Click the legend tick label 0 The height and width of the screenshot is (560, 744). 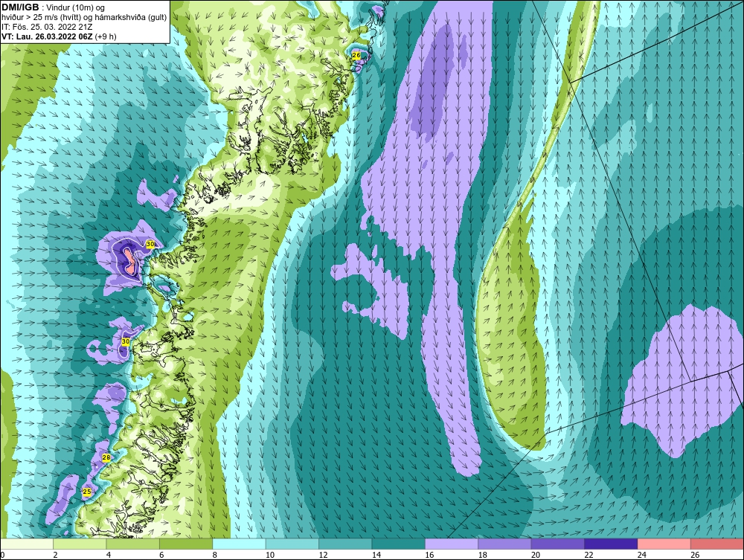tap(2, 555)
